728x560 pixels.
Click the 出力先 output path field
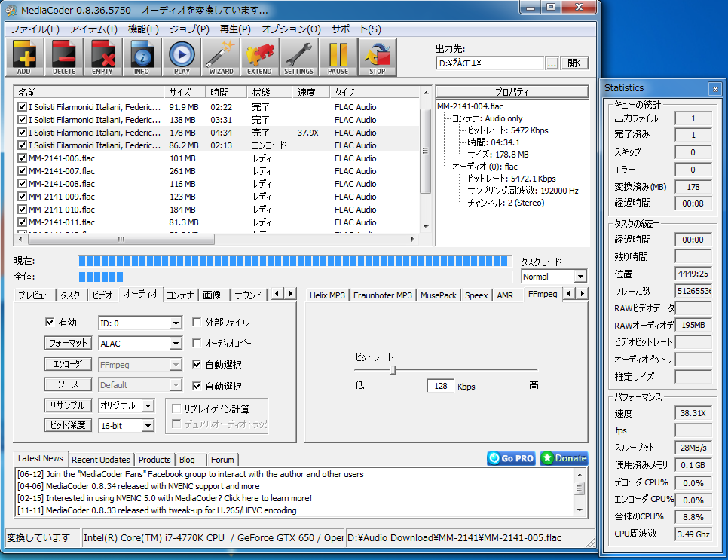pos(489,63)
